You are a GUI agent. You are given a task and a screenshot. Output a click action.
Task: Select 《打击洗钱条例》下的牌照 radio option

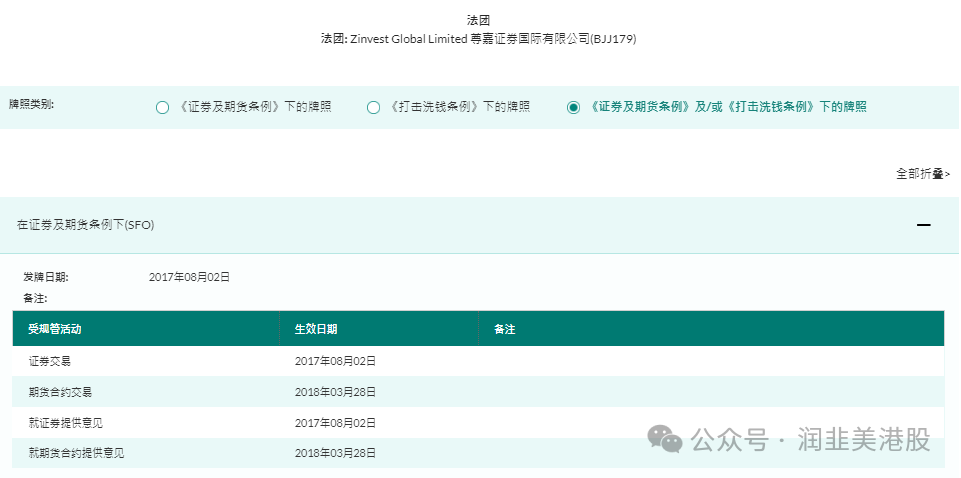click(373, 108)
